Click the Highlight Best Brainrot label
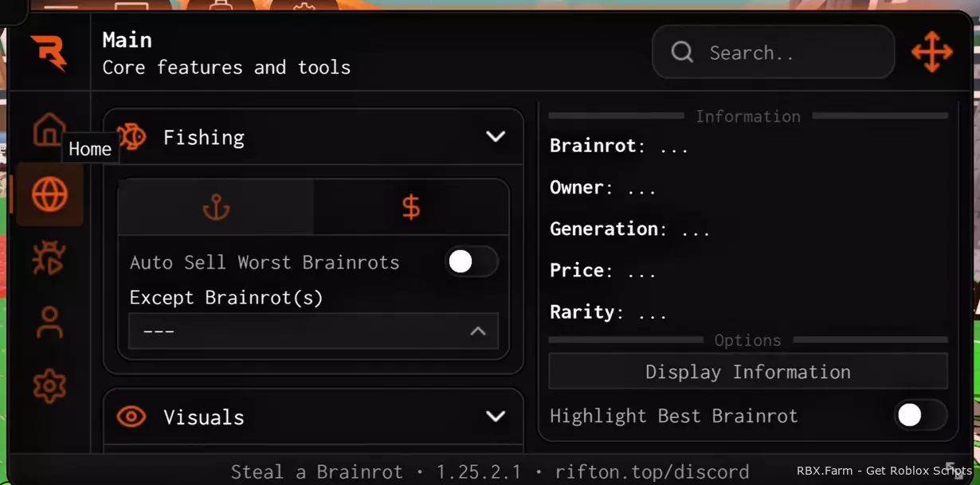 coord(674,416)
